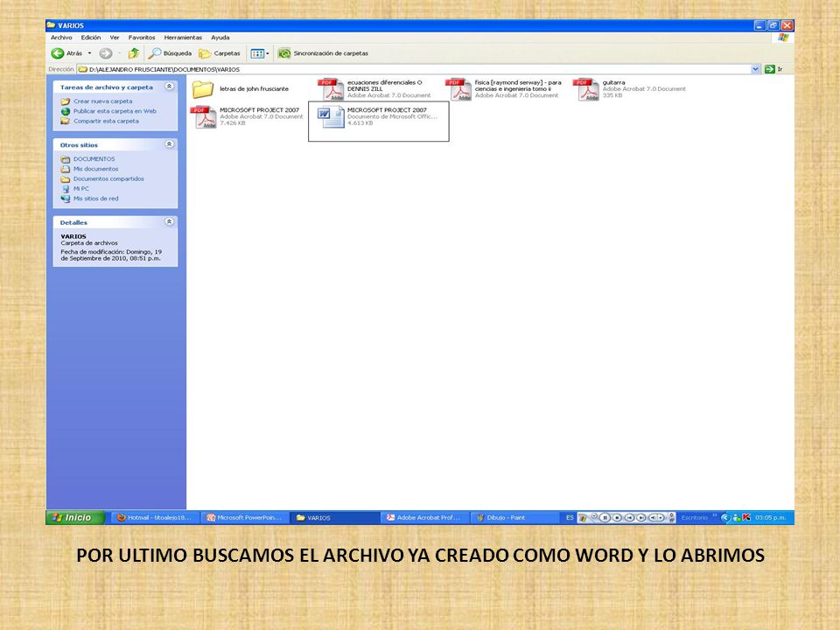Click '4.613 KB' file size text
This screenshot has width=840, height=630.
click(360, 123)
